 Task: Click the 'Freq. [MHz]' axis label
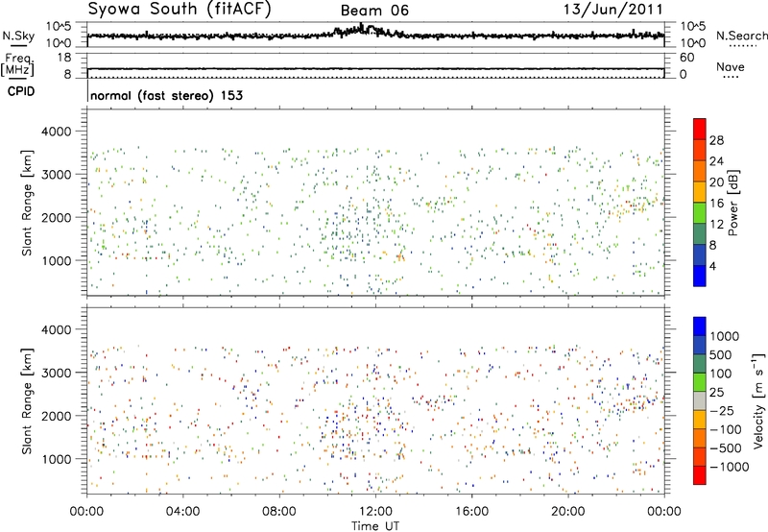pos(17,64)
